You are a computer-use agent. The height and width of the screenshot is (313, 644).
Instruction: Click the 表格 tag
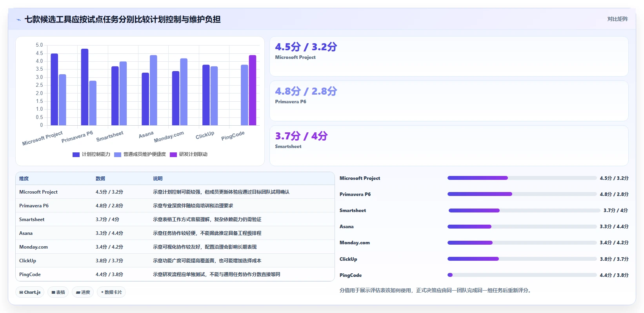point(58,292)
